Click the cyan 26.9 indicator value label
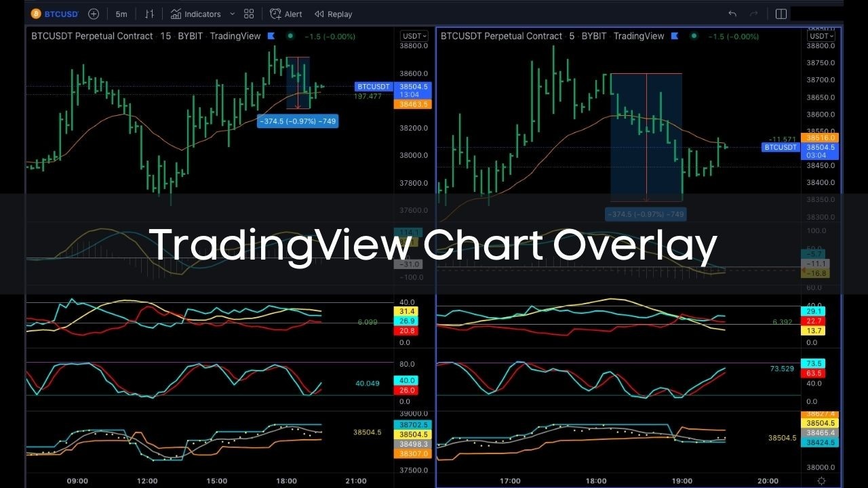Image resolution: width=868 pixels, height=488 pixels. click(x=407, y=321)
